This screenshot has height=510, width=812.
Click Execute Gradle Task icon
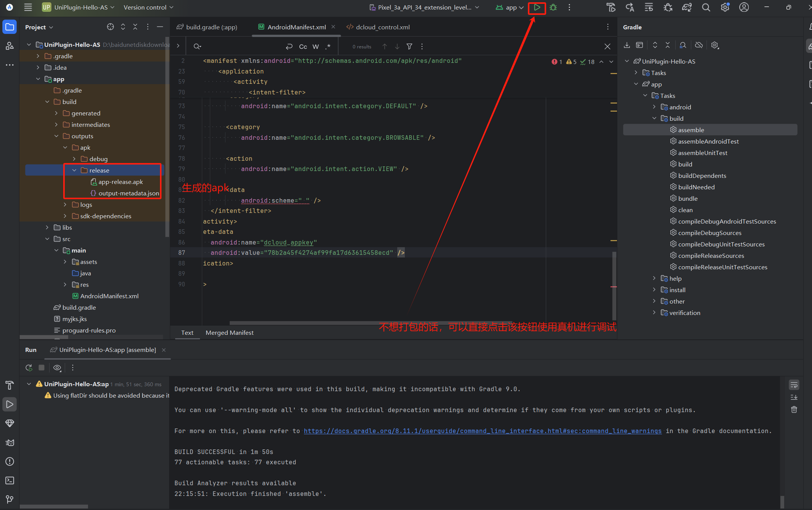pyautogui.click(x=639, y=45)
